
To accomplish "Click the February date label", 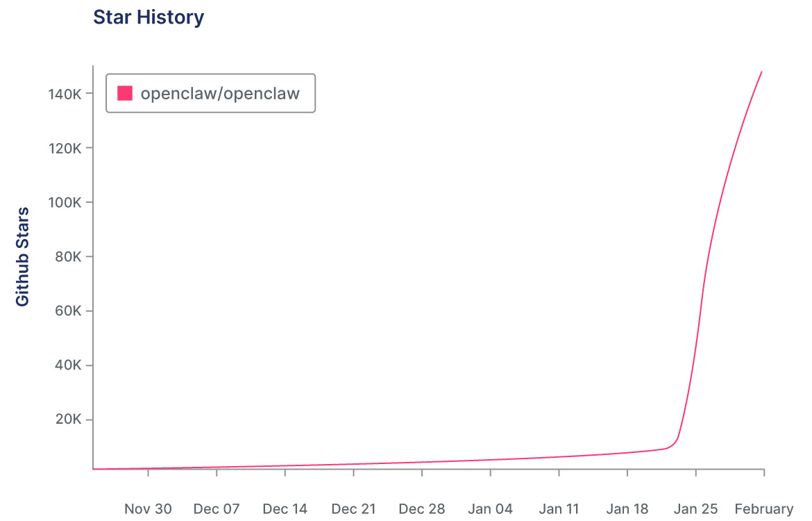I will click(763, 508).
